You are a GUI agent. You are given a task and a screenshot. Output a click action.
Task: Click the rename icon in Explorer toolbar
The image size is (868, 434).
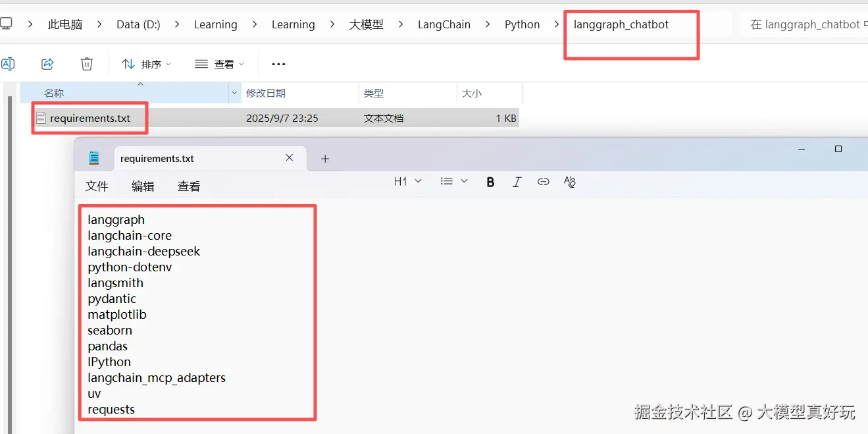pyautogui.click(x=7, y=64)
